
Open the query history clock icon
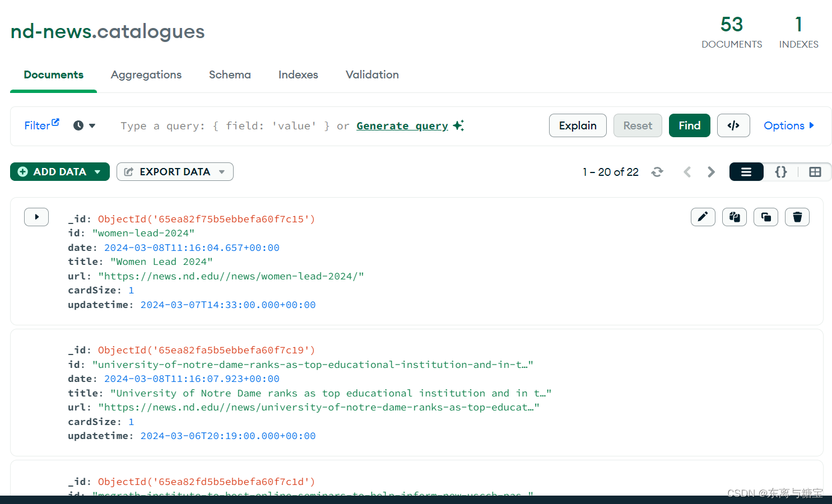[78, 125]
